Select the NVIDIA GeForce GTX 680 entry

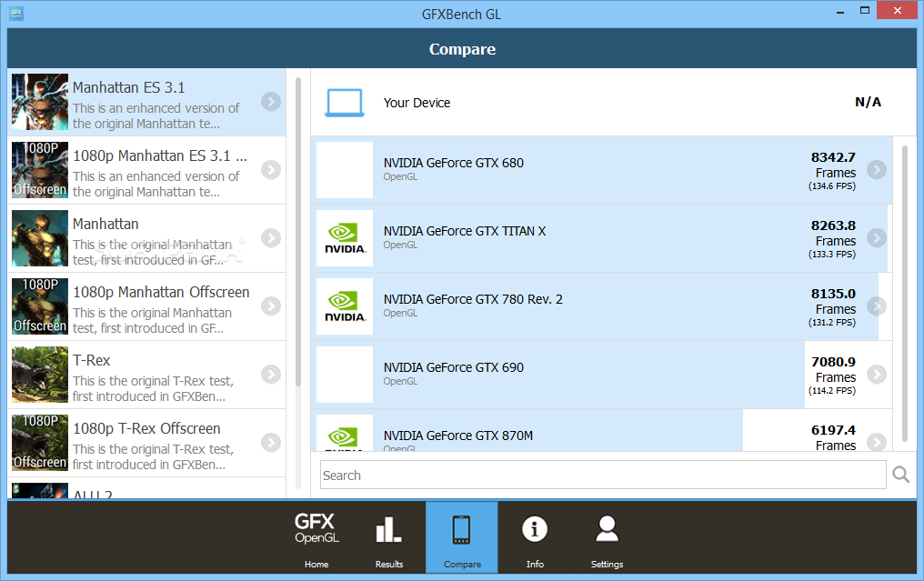(x=602, y=170)
